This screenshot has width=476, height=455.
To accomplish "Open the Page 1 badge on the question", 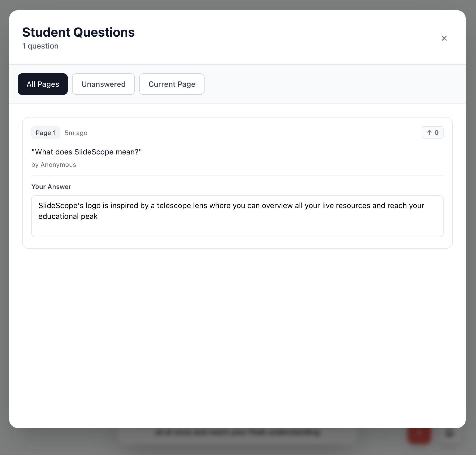I will coord(46,133).
